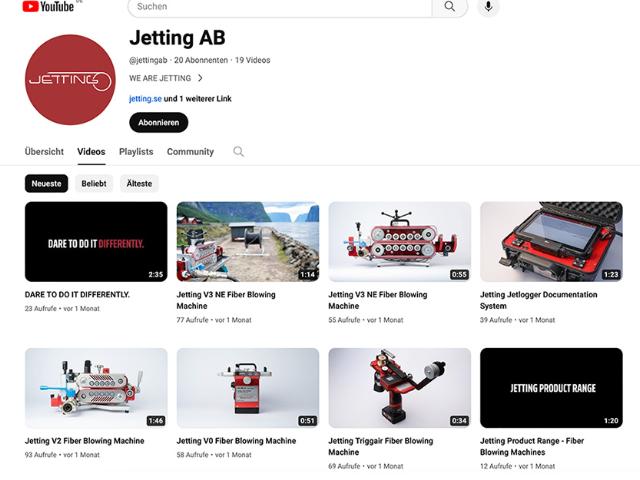Switch to the Übersicht tab
Screen dimensions: 640x480
click(x=44, y=152)
